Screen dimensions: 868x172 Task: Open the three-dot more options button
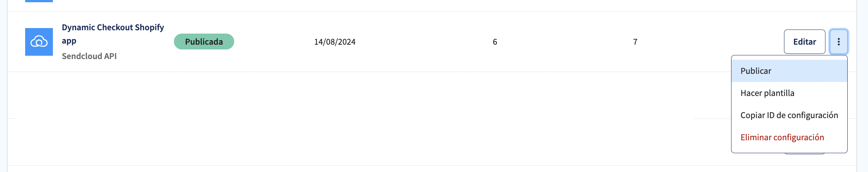click(838, 42)
